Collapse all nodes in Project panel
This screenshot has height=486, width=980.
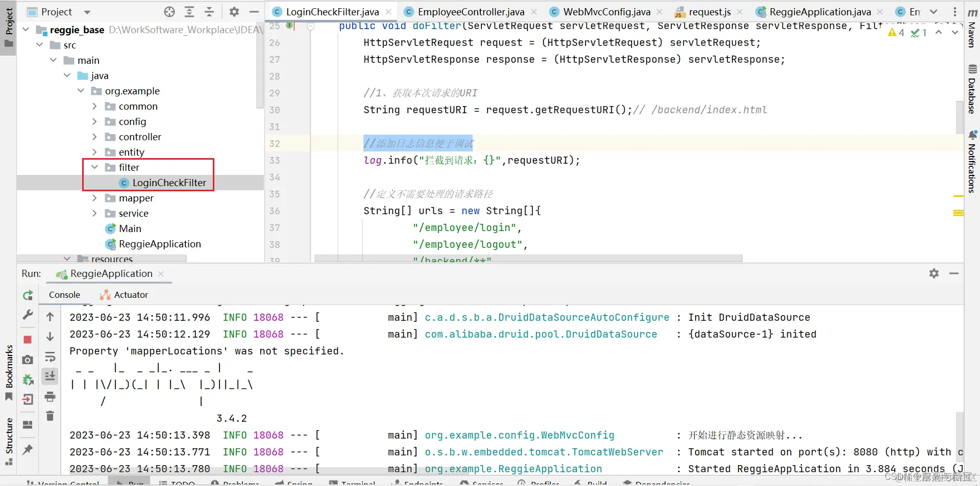tap(209, 12)
